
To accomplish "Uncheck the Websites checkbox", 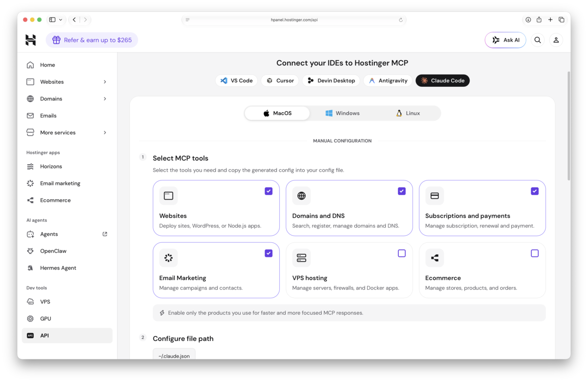I will (x=269, y=191).
